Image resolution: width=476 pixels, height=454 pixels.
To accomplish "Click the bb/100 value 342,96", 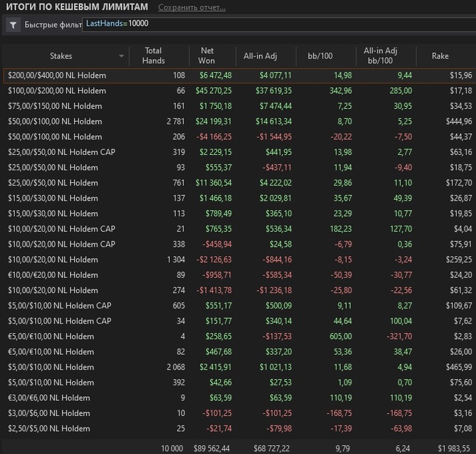I will 341,91.
